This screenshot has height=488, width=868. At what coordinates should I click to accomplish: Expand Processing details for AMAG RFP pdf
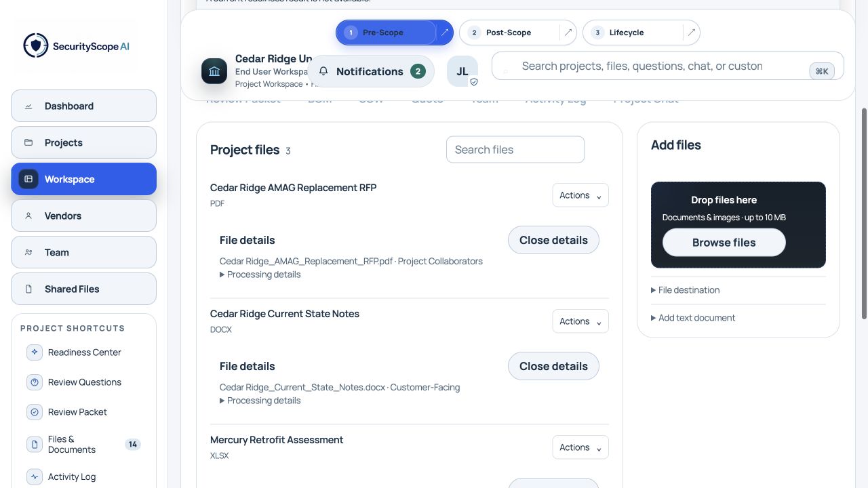(x=260, y=274)
